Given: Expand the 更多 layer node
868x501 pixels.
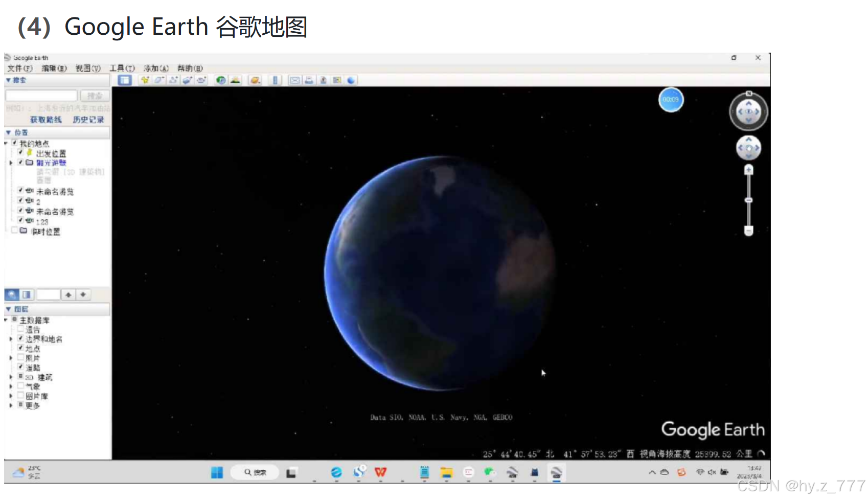Looking at the screenshot, I should coord(11,405).
